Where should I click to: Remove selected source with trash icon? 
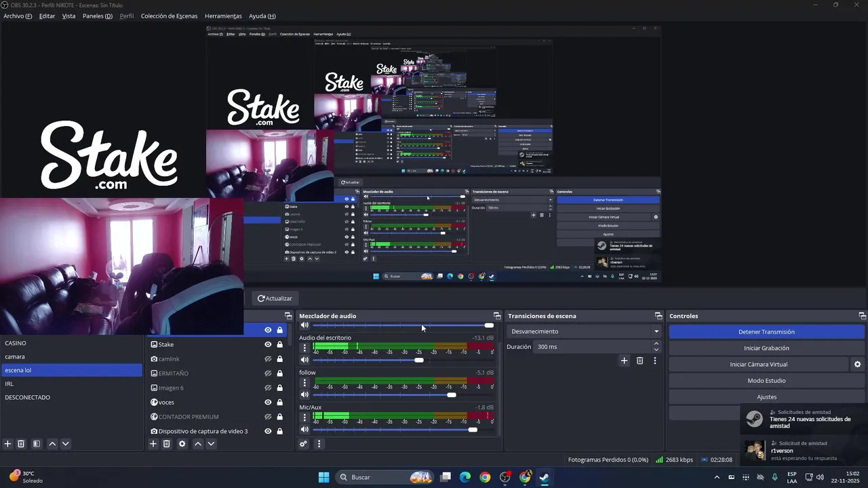point(166,444)
